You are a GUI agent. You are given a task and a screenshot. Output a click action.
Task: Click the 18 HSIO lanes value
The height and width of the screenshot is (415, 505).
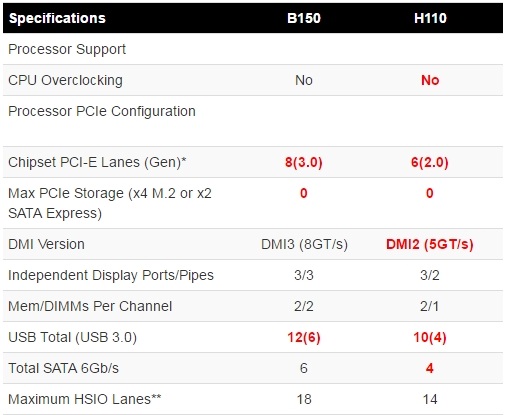304,399
